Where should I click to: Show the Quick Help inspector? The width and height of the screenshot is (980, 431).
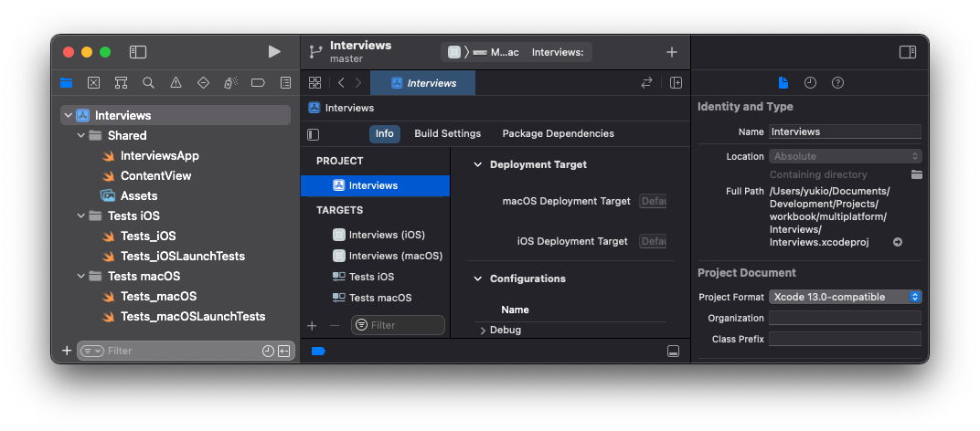(838, 82)
